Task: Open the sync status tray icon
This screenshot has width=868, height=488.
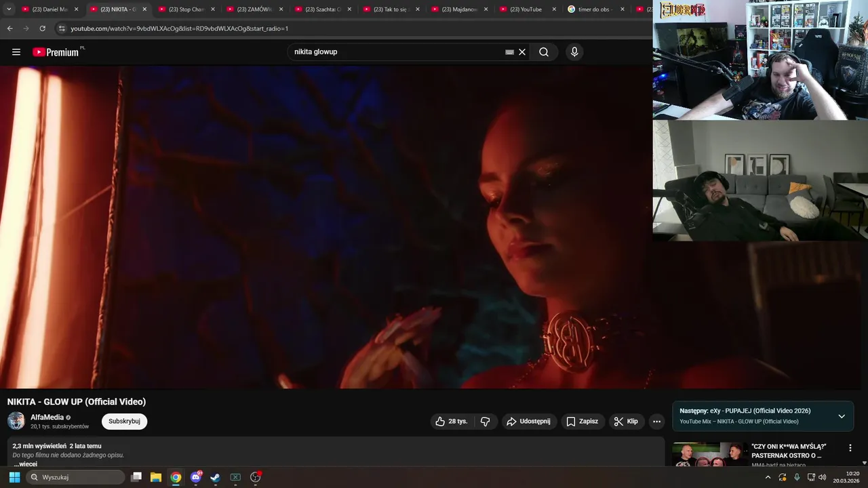Action: pyautogui.click(x=783, y=477)
